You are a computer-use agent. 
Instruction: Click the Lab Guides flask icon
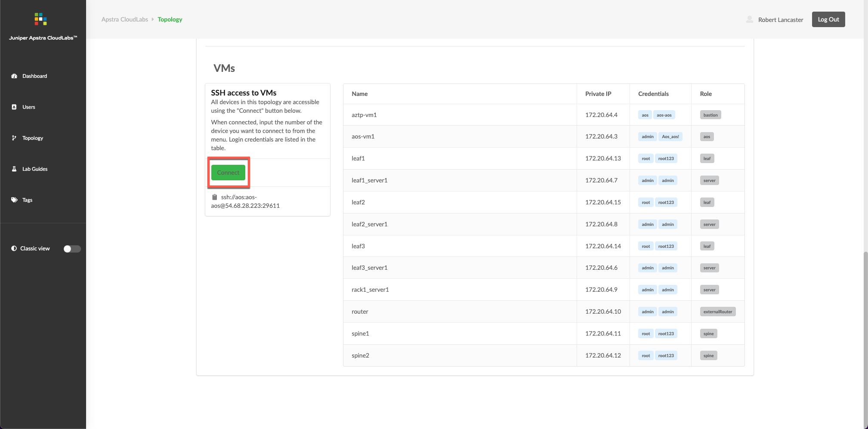pos(14,169)
